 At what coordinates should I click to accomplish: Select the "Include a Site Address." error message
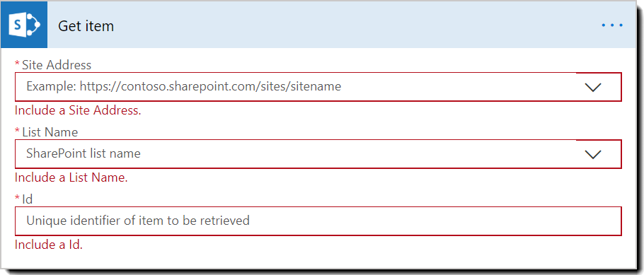click(78, 111)
